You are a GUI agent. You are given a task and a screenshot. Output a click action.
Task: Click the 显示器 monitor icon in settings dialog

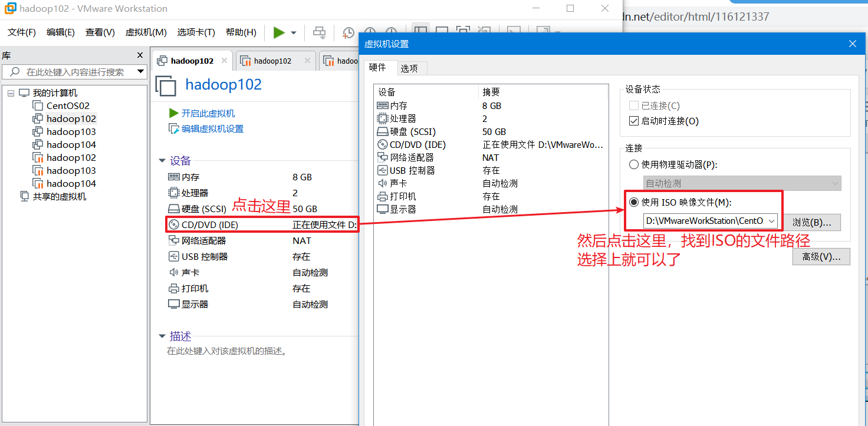(383, 209)
